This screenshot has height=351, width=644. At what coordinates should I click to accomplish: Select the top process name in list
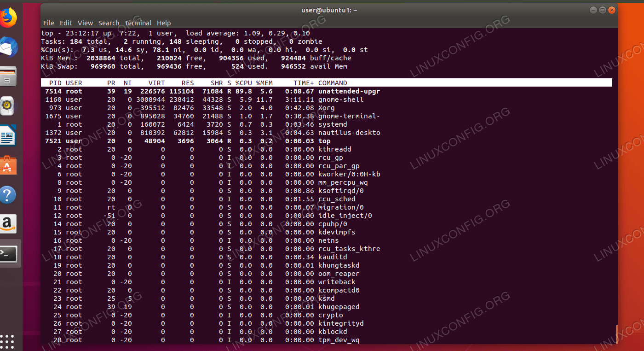(324, 141)
